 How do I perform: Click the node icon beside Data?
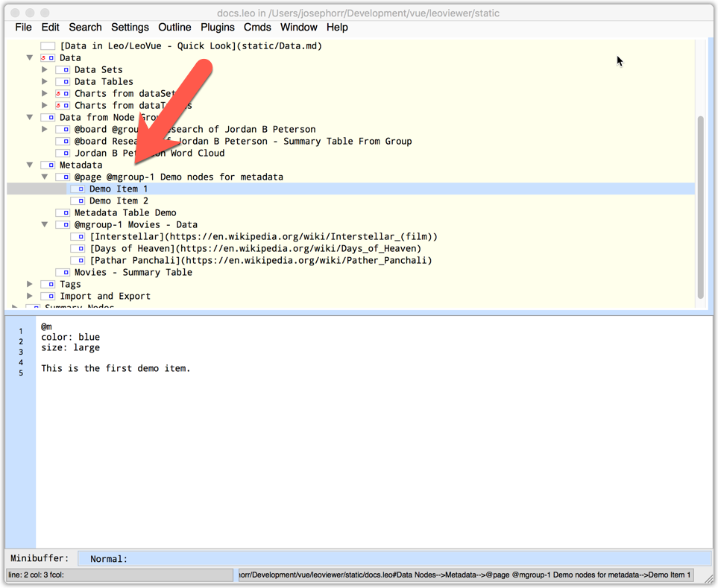click(x=48, y=57)
